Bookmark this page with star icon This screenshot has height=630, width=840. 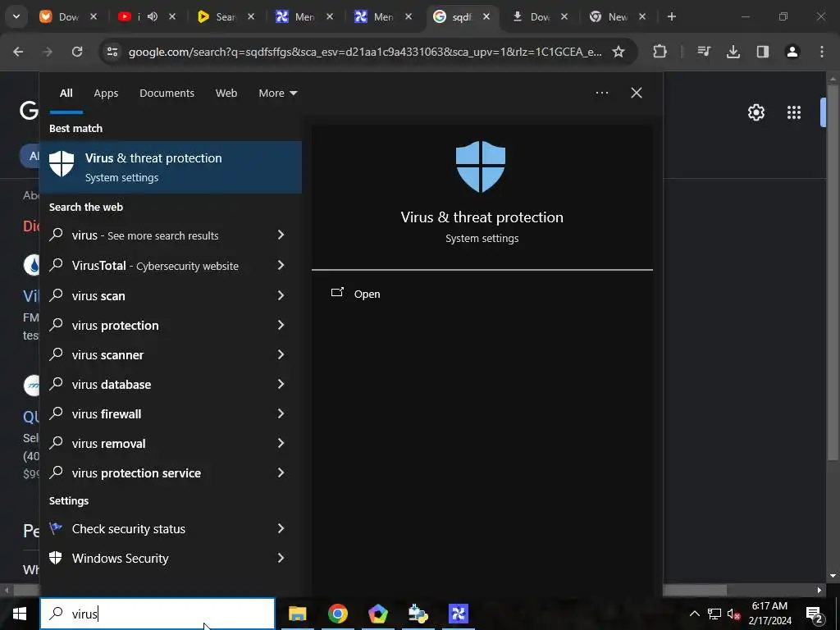tap(619, 52)
